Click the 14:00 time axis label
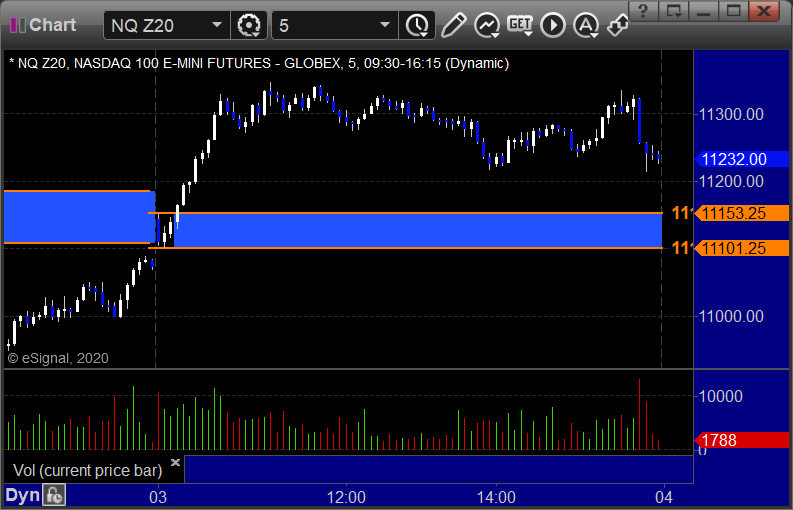 496,497
